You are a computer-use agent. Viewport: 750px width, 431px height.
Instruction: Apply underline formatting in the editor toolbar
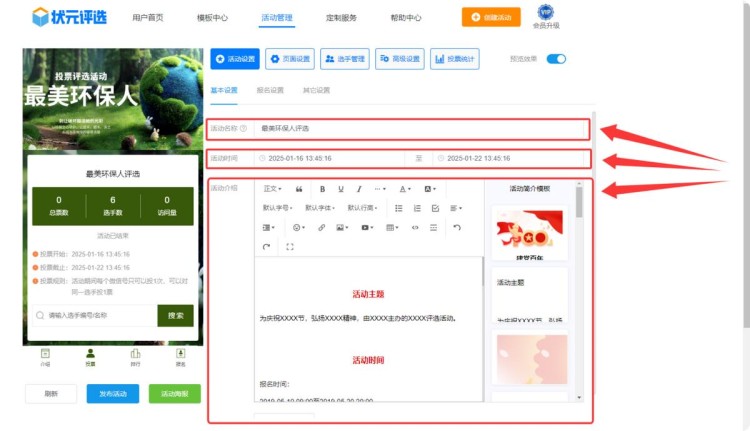click(x=341, y=189)
